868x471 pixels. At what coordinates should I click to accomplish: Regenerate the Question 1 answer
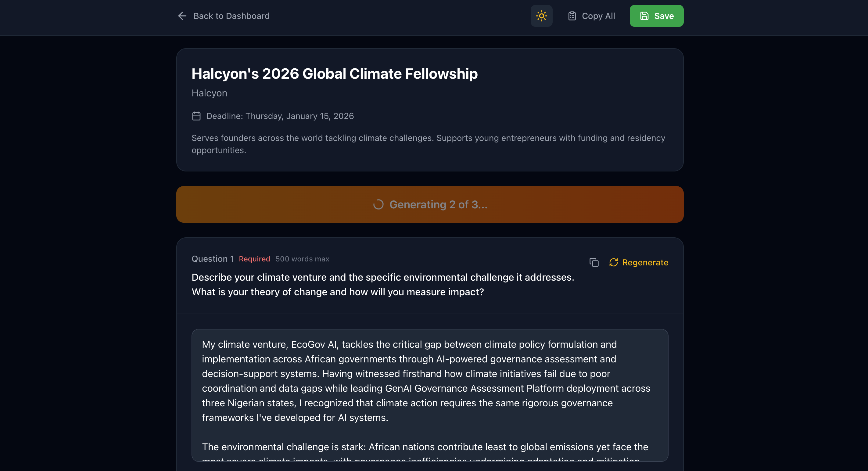645,262
